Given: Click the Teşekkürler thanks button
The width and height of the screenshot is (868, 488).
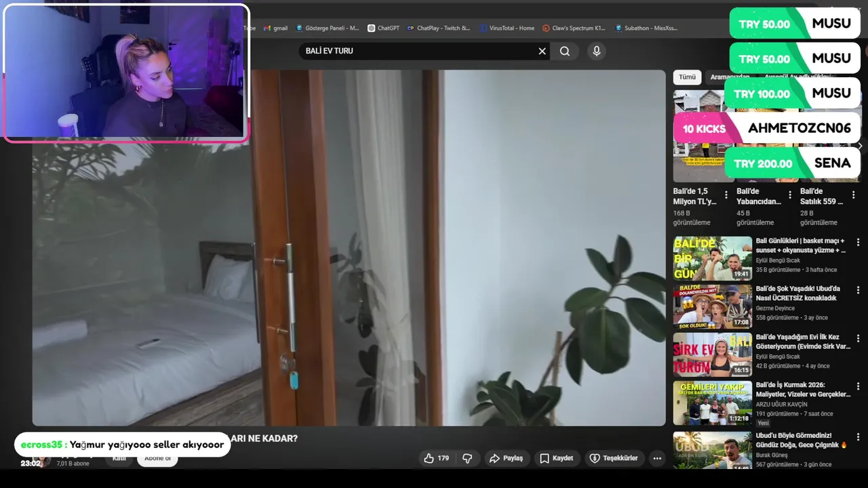Looking at the screenshot, I should coord(614,458).
